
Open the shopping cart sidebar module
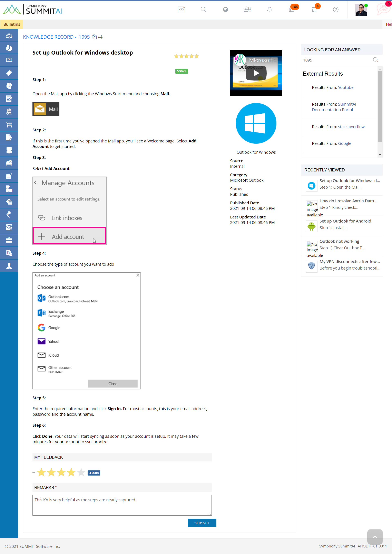pos(9,125)
